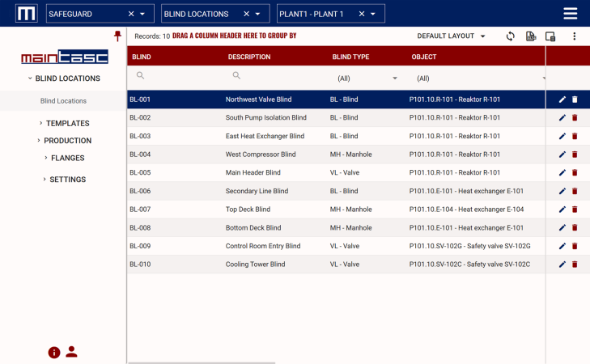This screenshot has width=590, height=364.
Task: Select Blind Locations sub-item in sidebar
Action: (63, 101)
